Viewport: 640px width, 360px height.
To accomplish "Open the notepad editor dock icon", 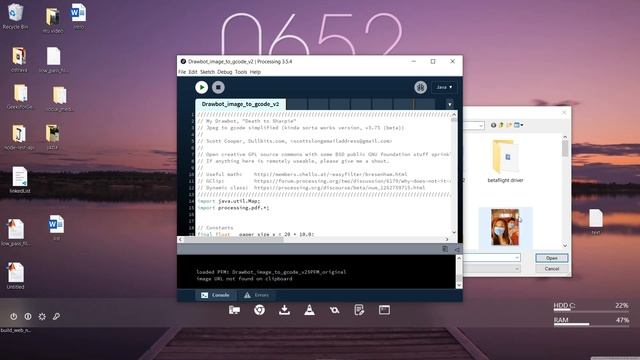I will (x=359, y=310).
